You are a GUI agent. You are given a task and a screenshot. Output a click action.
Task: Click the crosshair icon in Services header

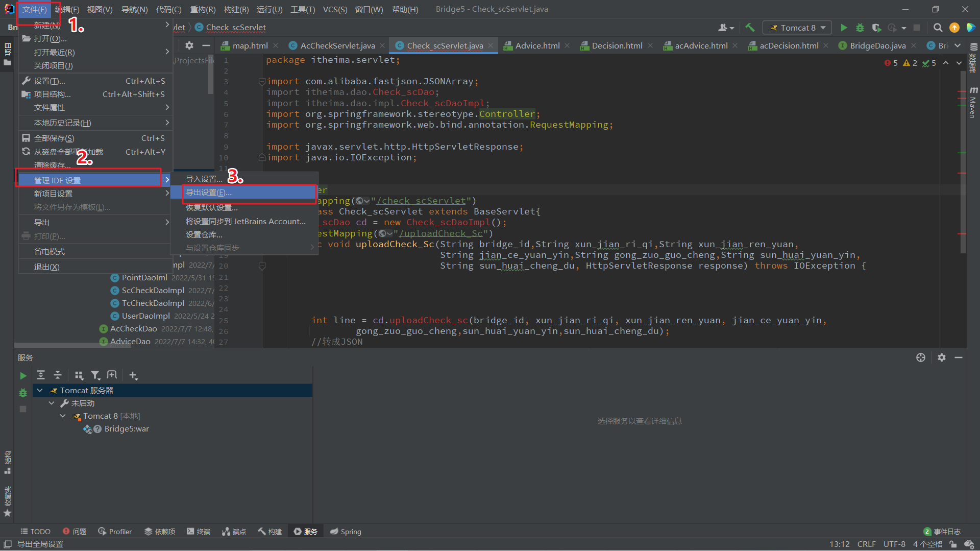921,357
